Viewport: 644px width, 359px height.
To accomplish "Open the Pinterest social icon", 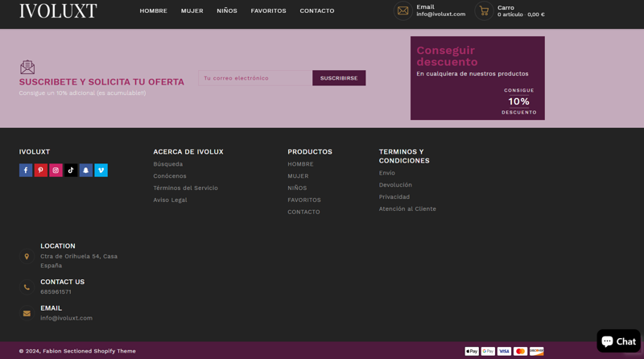I will click(x=40, y=170).
